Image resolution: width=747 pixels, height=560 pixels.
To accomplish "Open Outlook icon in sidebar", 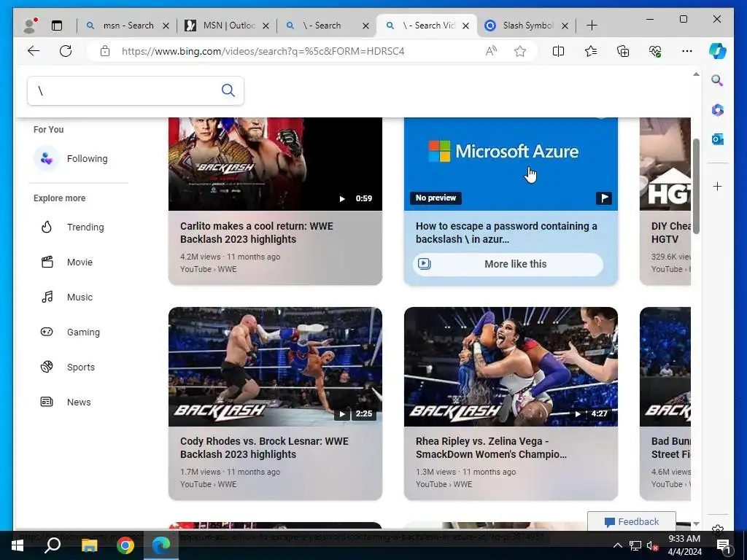I will [718, 139].
